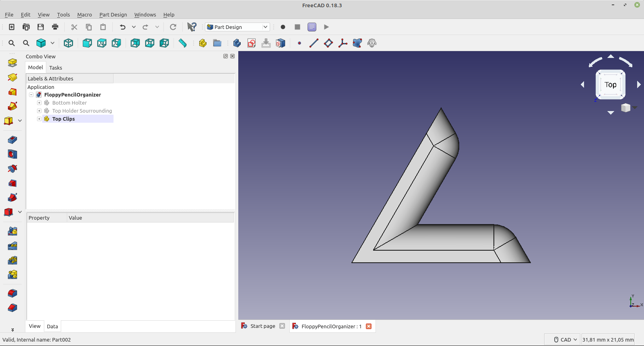Stop macro recording with square button
The image size is (644, 346).
pos(297,27)
